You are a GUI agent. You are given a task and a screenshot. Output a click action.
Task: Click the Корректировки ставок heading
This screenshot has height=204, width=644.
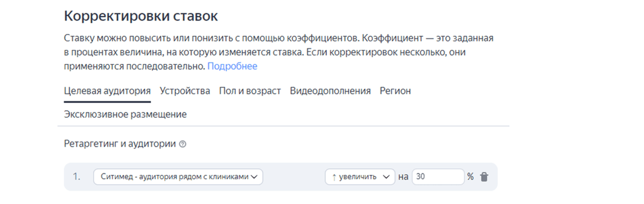point(141,16)
